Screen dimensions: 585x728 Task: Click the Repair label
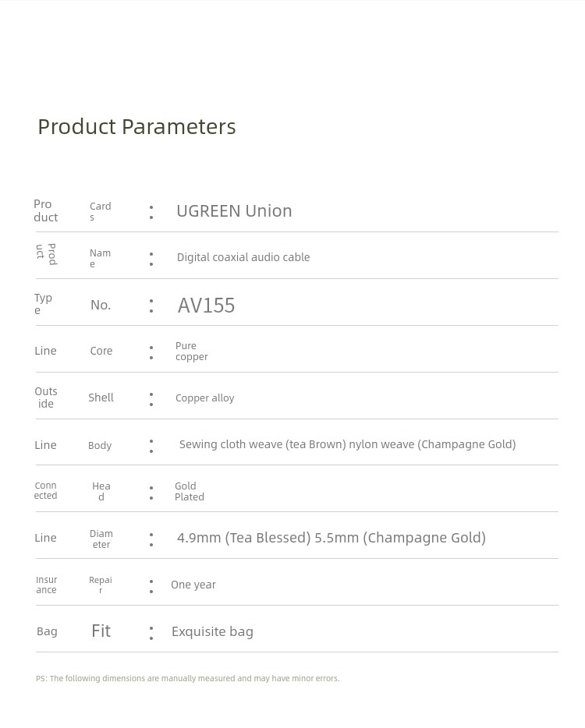tap(101, 585)
